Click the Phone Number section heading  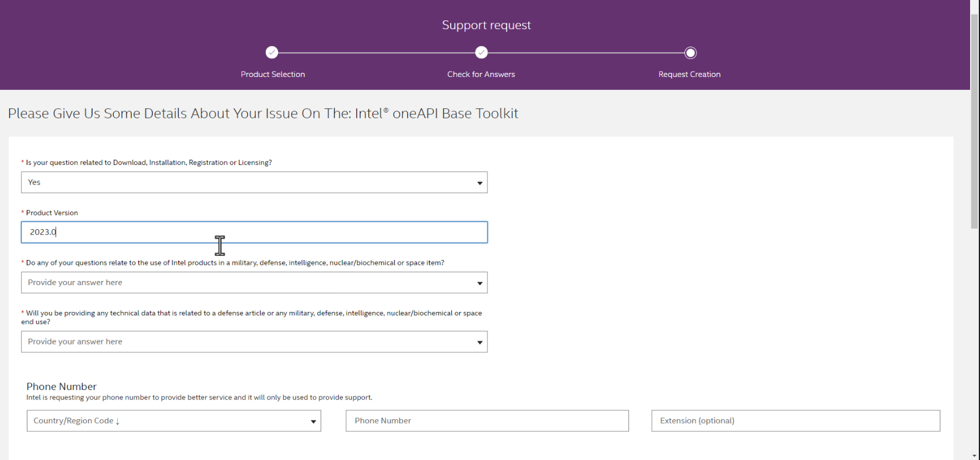(x=61, y=387)
